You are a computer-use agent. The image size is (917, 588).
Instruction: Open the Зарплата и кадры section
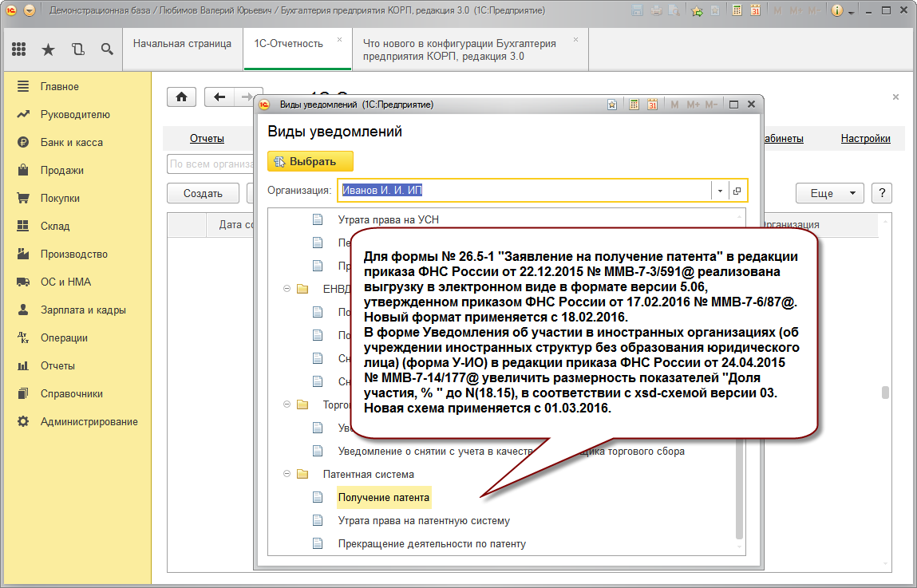(x=83, y=310)
